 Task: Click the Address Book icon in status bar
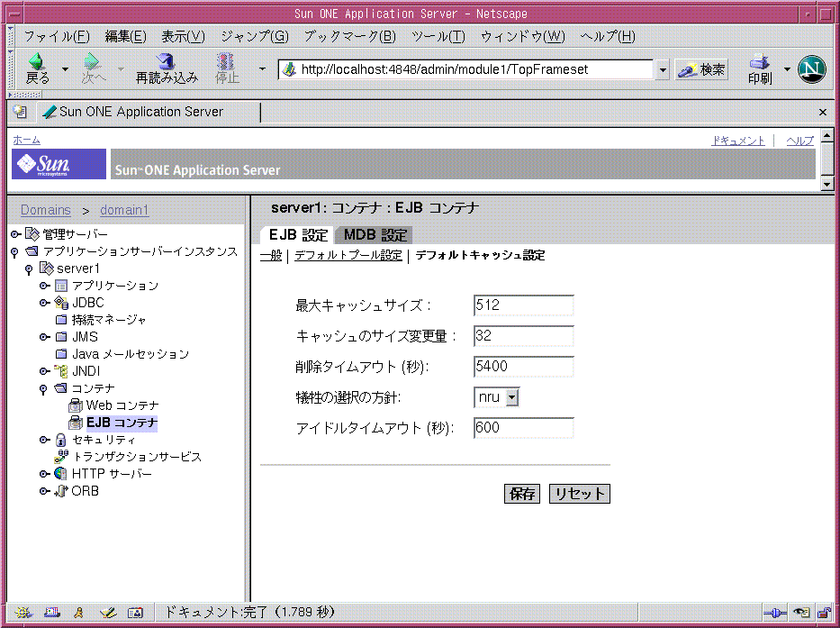136,613
